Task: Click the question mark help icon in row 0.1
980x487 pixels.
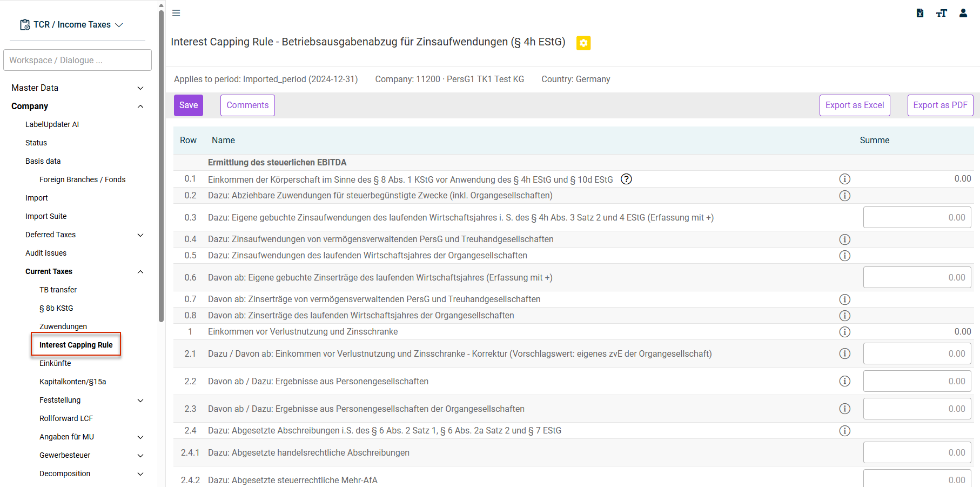Action: (x=626, y=179)
